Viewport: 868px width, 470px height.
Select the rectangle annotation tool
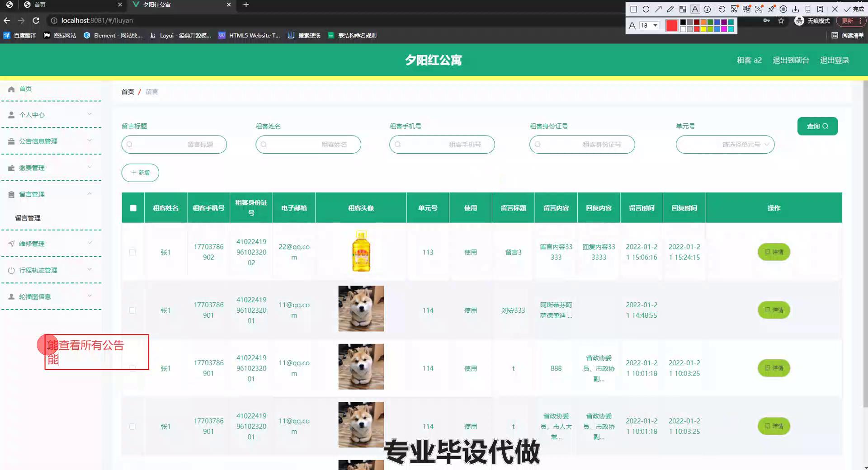coord(633,9)
